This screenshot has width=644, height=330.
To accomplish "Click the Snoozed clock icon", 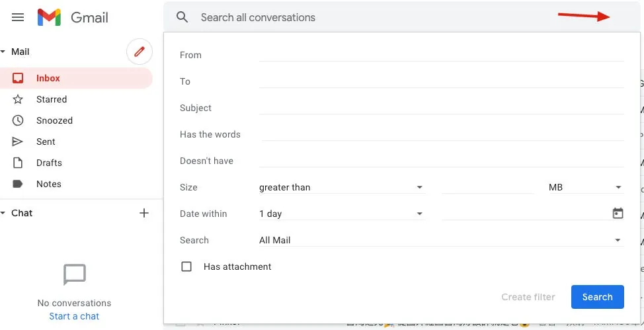I will coord(18,120).
